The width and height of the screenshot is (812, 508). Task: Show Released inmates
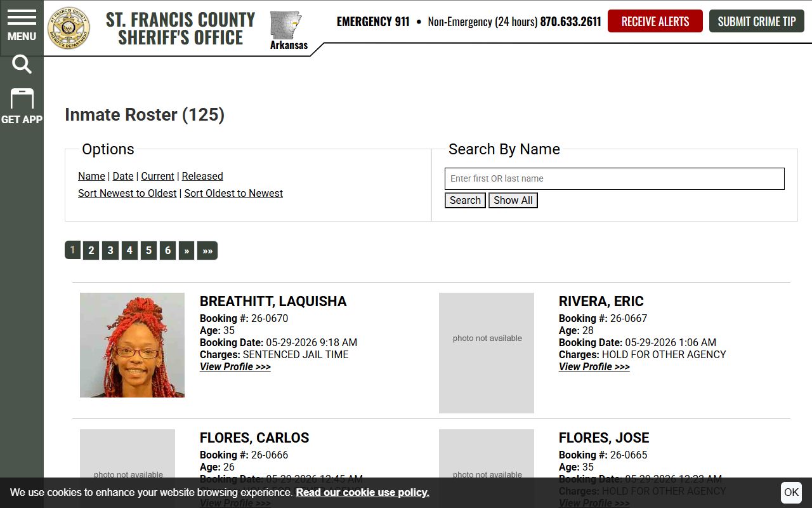[x=202, y=176]
